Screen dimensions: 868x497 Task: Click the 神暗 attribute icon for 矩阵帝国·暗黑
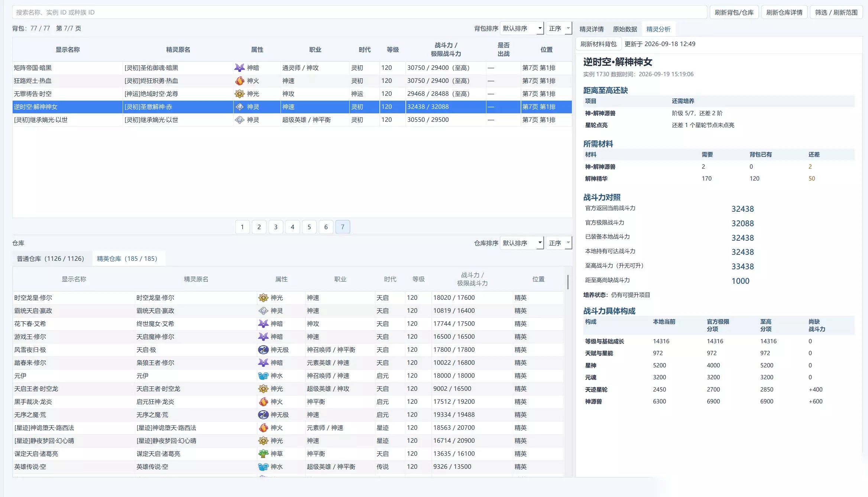point(240,68)
